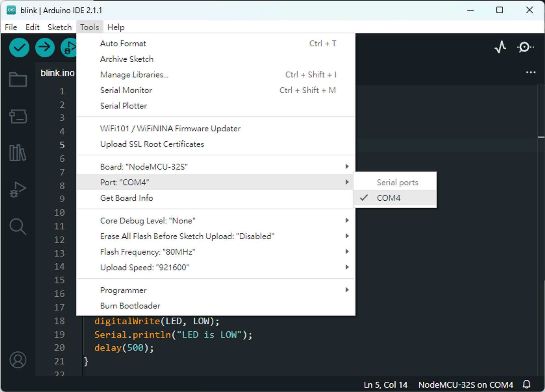Image resolution: width=545 pixels, height=392 pixels.
Task: Choose Burn Bootloader
Action: tap(216, 305)
